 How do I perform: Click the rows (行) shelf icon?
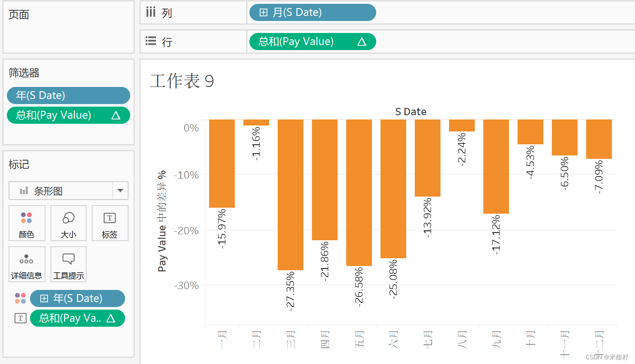[x=151, y=42]
